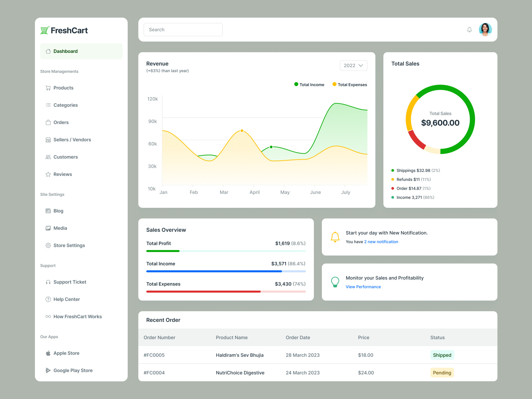Select Categories from the sidebar menu

pos(65,105)
